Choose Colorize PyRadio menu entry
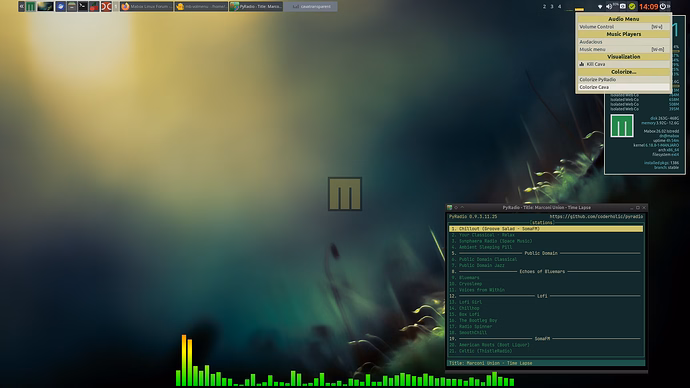Image resolution: width=690 pixels, height=388 pixels. pos(623,80)
